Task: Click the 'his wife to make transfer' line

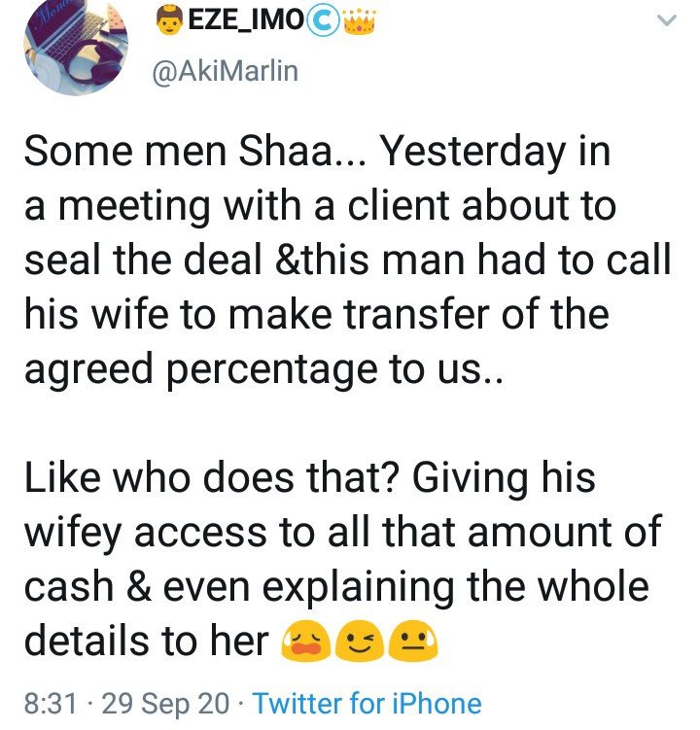Action: point(317,314)
